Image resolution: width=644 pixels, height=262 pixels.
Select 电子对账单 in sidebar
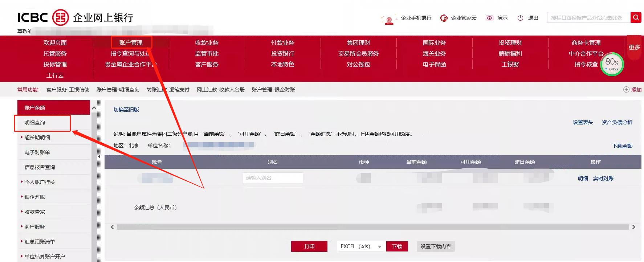37,152
